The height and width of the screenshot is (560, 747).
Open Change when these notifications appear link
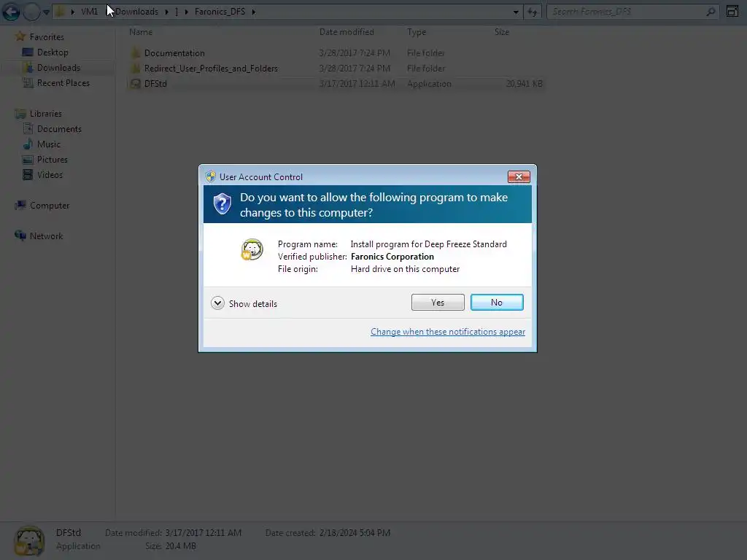(448, 332)
